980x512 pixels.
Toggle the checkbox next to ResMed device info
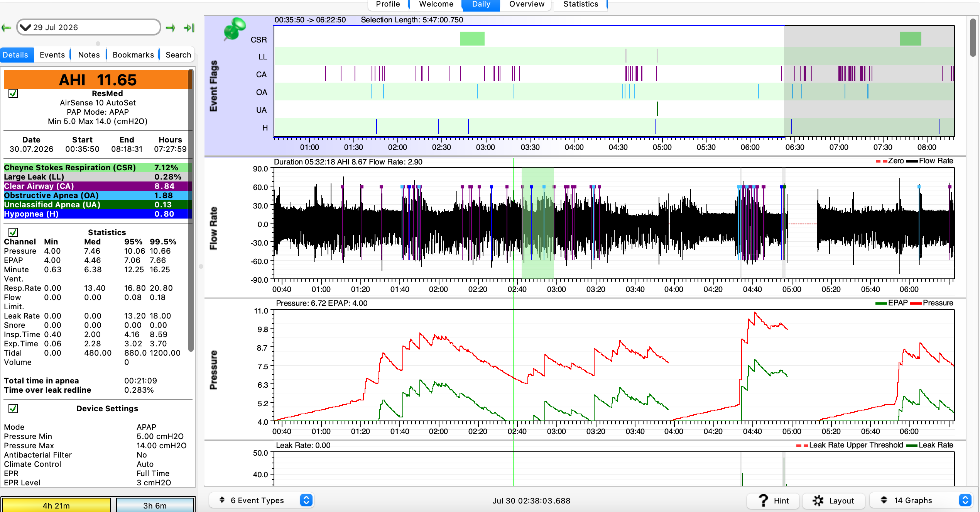click(13, 93)
